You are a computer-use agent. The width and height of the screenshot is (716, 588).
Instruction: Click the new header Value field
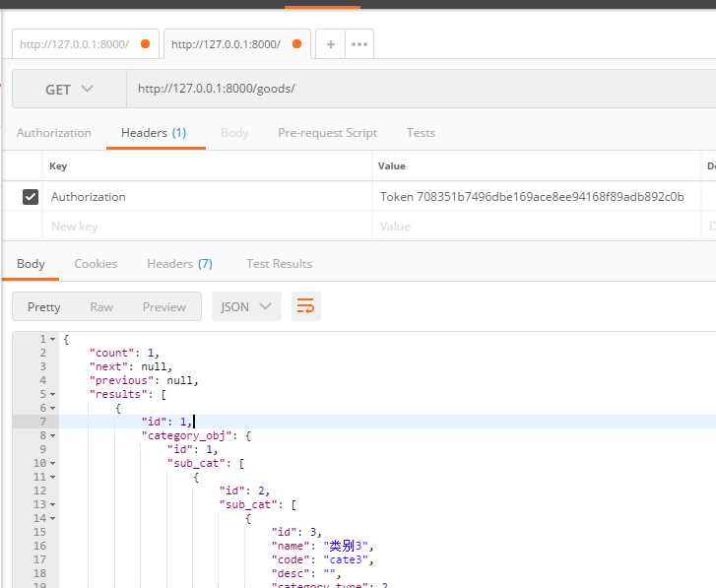(537, 227)
